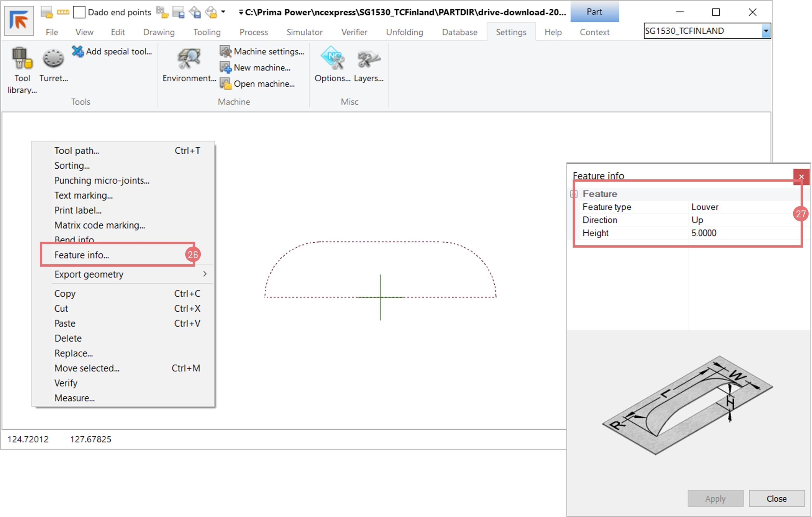The height and width of the screenshot is (517, 812).
Task: Open the Turret settings icon
Action: pos(53,59)
